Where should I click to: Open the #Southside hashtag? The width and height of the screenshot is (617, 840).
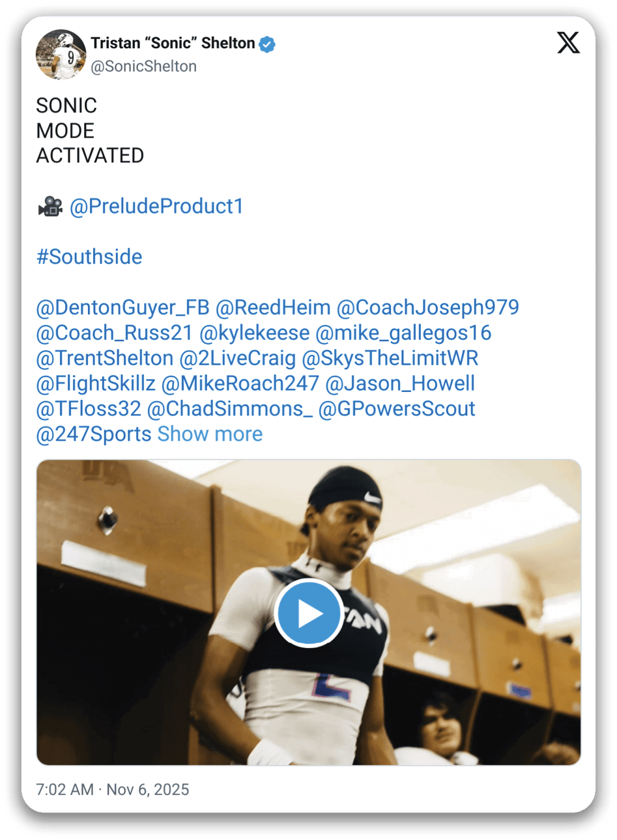[89, 257]
